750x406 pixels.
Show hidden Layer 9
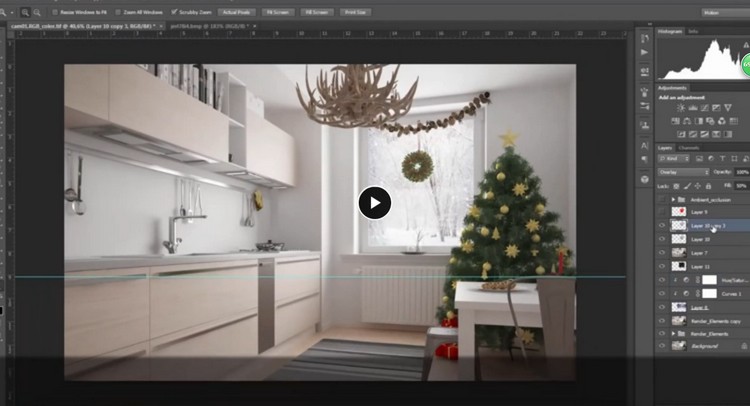pyautogui.click(x=662, y=211)
